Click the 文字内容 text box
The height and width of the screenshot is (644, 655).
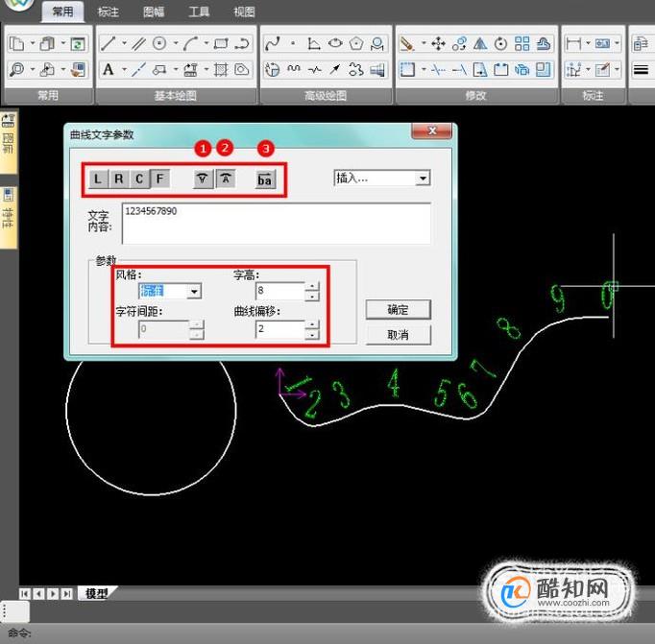(x=277, y=224)
